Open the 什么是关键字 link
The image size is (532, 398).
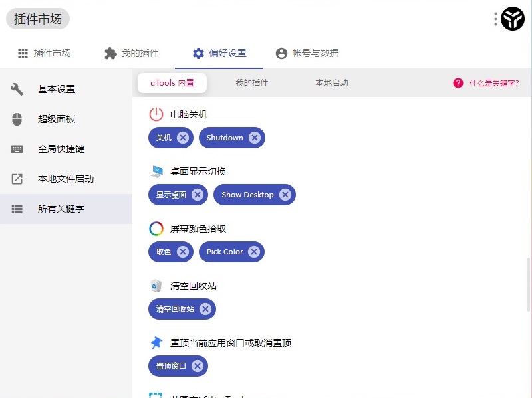[x=495, y=84]
